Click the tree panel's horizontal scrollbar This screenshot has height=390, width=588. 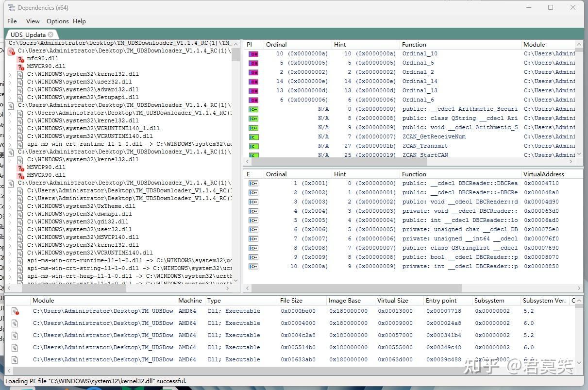73,288
